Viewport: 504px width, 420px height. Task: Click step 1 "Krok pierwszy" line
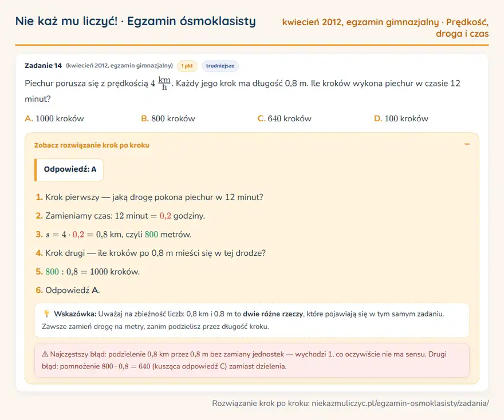point(149,197)
